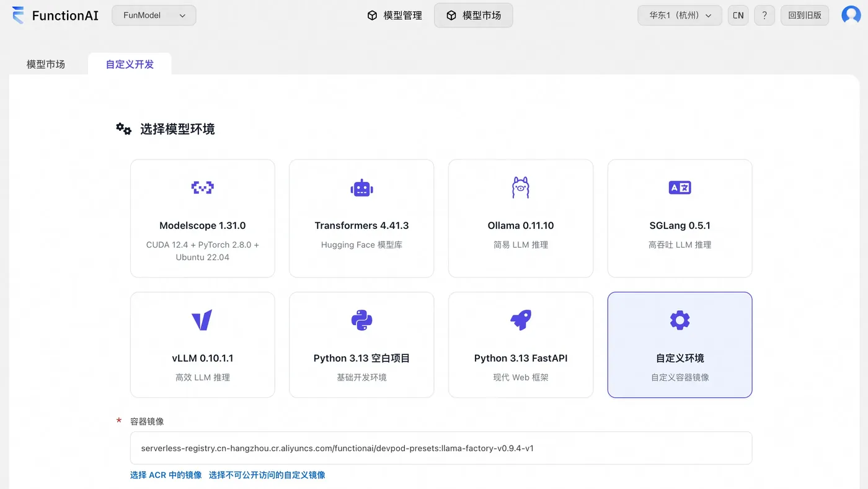Viewport: 868px width, 489px height.
Task: Click the 简易 LLM 推理 description
Action: (521, 244)
